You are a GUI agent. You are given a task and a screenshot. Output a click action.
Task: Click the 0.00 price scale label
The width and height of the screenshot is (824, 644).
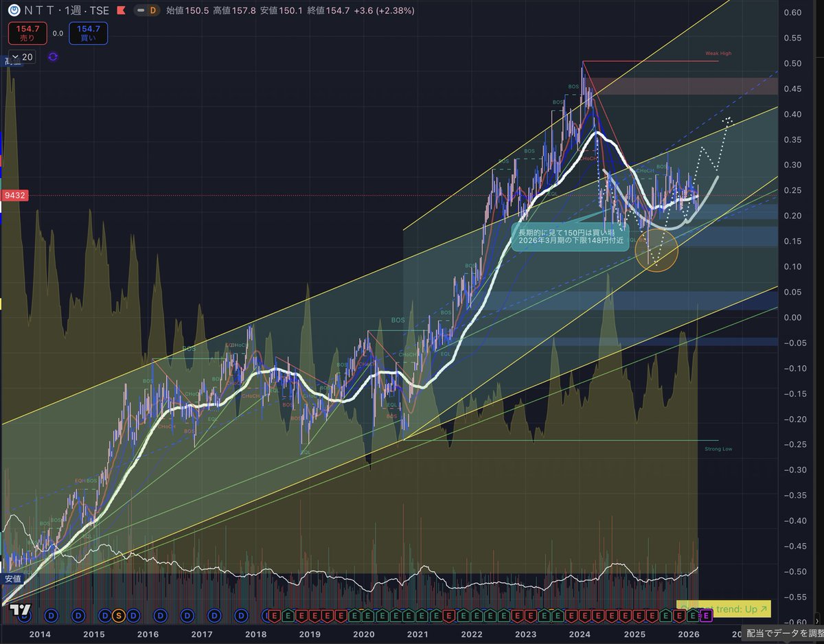(x=793, y=317)
